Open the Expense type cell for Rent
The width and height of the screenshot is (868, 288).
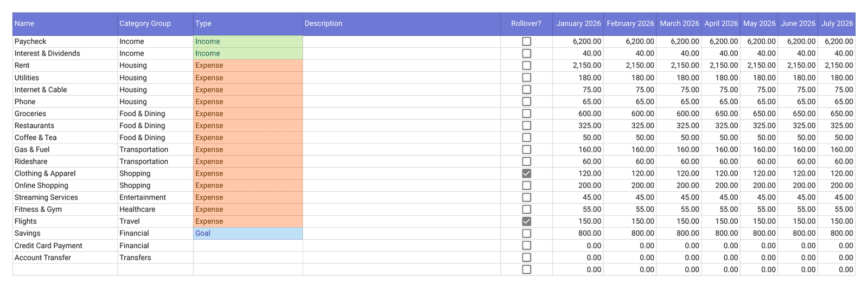[248, 65]
